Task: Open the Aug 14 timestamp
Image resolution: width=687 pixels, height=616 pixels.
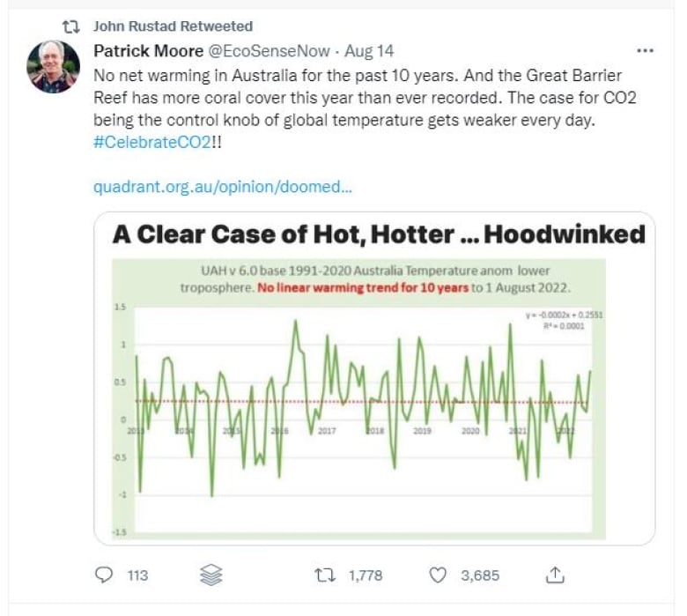Action: (x=369, y=51)
